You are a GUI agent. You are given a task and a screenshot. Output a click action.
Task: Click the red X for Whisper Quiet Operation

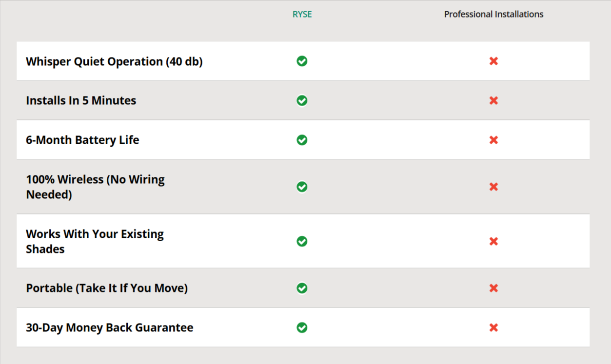pos(493,61)
